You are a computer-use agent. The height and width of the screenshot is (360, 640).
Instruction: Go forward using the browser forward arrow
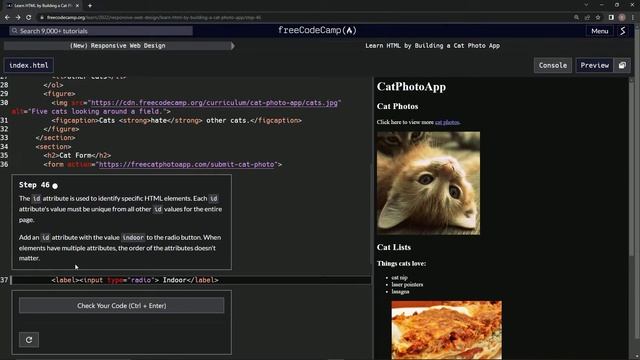(18, 18)
